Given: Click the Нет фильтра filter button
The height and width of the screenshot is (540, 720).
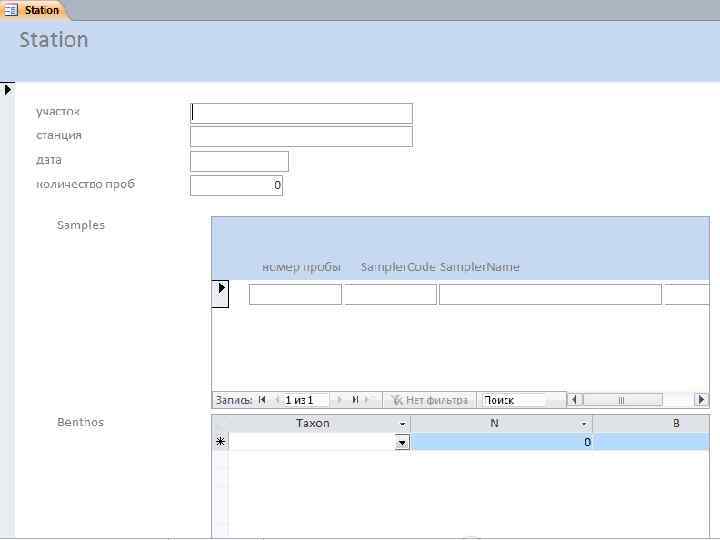Looking at the screenshot, I should [x=430, y=400].
